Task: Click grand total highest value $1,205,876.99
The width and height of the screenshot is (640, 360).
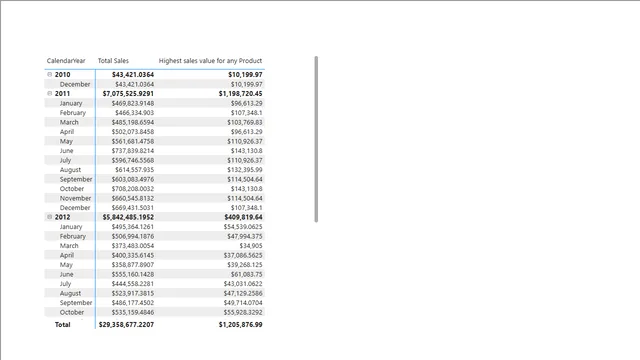Action: click(240, 324)
